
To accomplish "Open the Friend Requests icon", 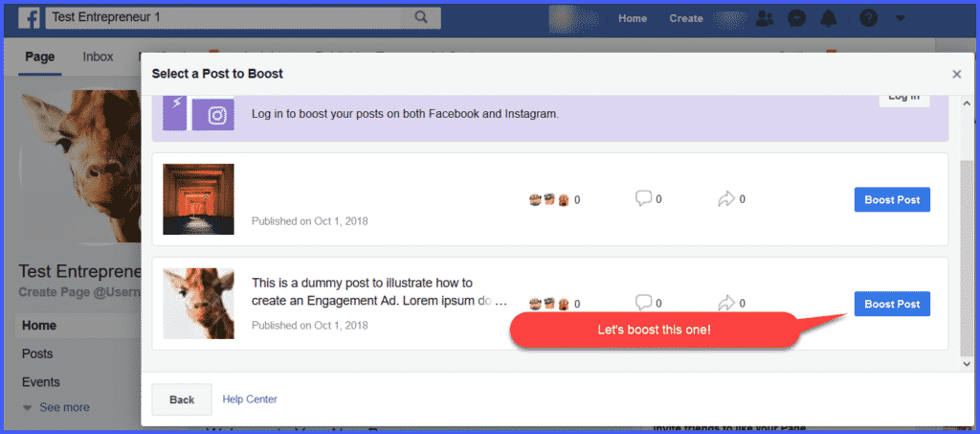I will pyautogui.click(x=765, y=18).
